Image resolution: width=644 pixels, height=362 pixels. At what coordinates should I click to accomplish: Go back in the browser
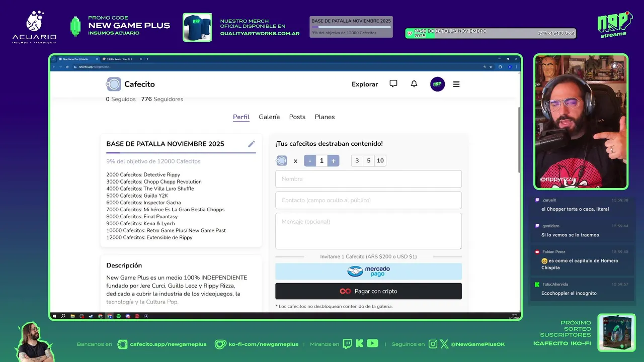54,67
